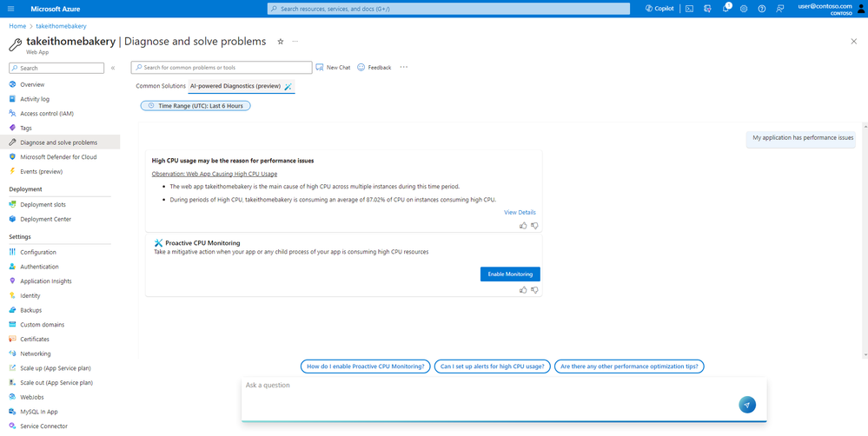Click the Custom domains icon
The image size is (868, 436).
12,325
